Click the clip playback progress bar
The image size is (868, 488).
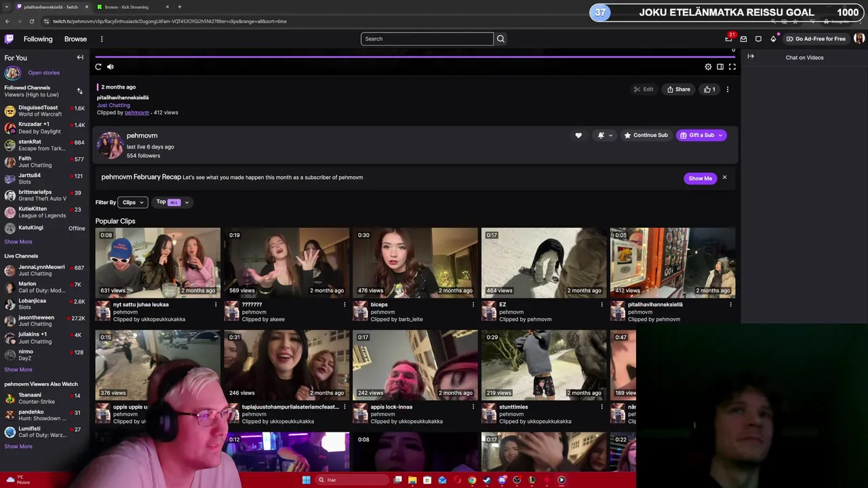pyautogui.click(x=414, y=57)
